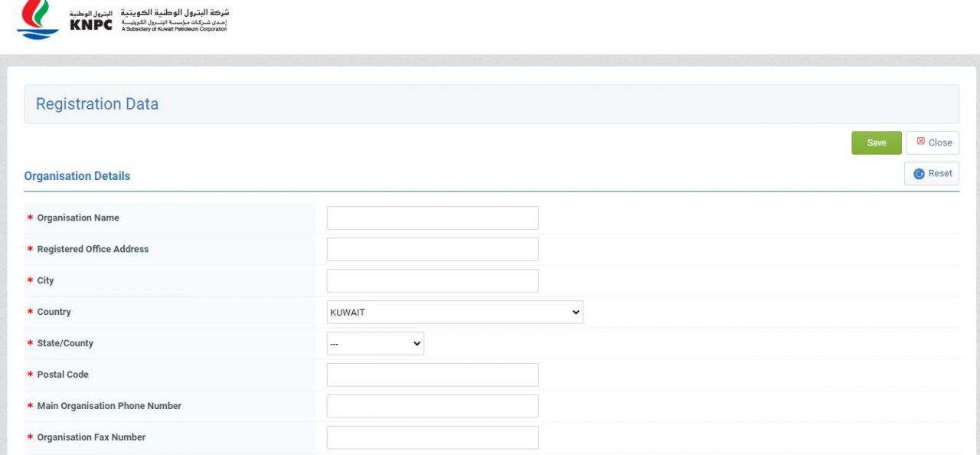Open the Country dropdown showing KUWAIT

point(455,312)
